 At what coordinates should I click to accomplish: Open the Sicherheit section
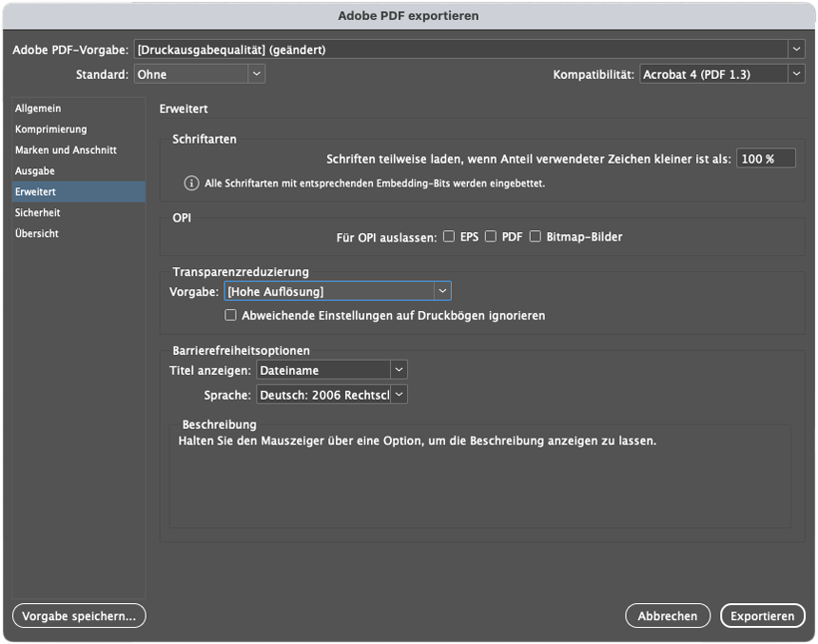point(78,212)
